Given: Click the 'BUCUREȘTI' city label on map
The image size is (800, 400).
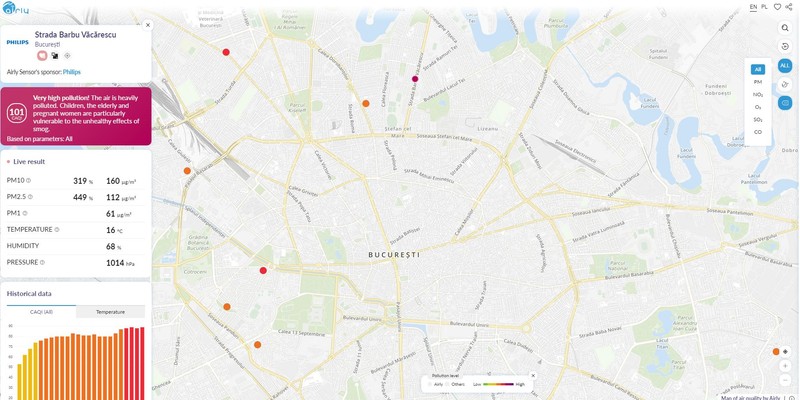Looking at the screenshot, I should point(394,254).
